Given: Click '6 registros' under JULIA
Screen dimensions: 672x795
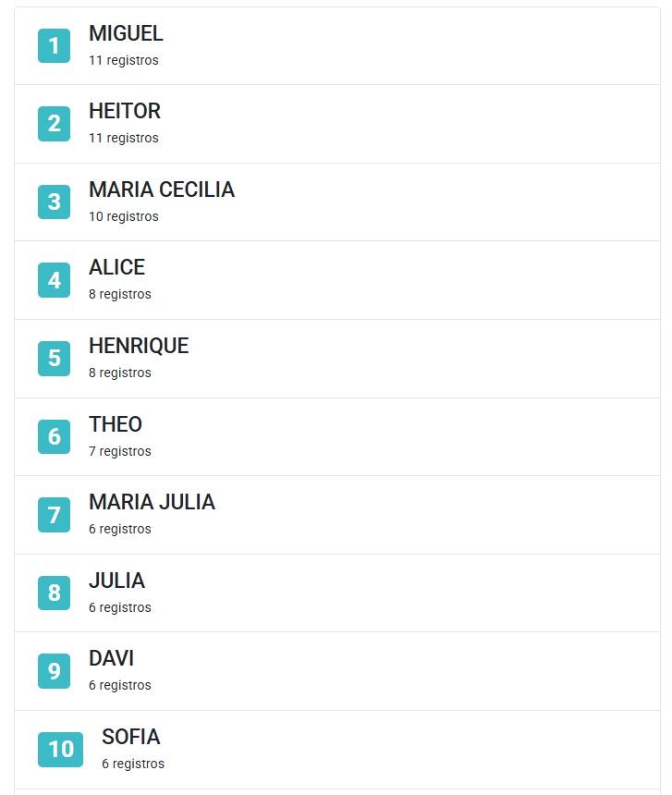Looking at the screenshot, I should [x=120, y=607].
